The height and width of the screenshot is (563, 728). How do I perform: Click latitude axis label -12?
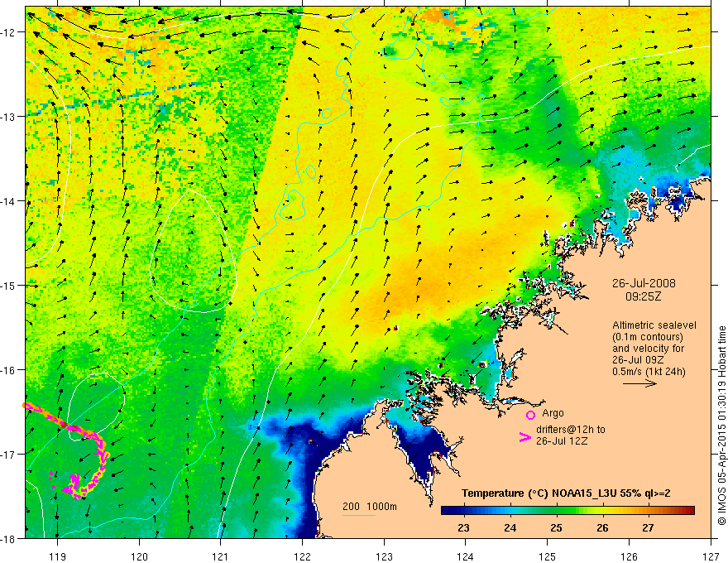click(9, 32)
